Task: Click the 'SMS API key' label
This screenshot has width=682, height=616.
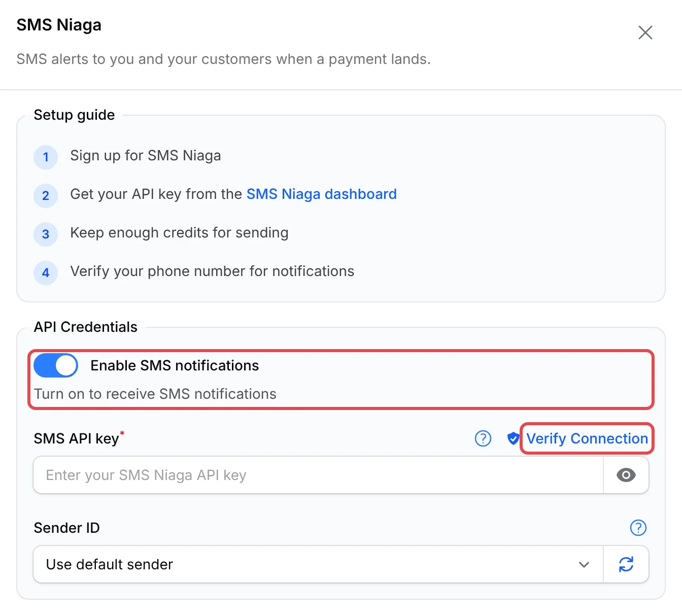Action: pyautogui.click(x=77, y=438)
